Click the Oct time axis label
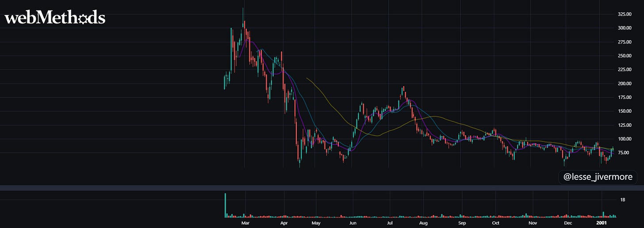 click(x=495, y=224)
